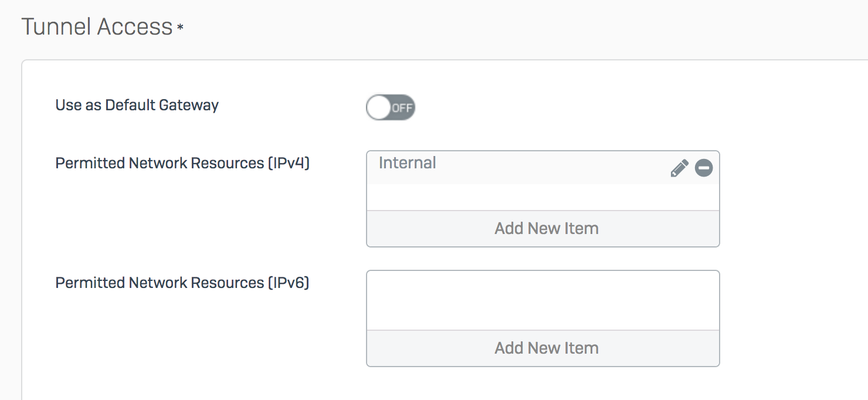868x400 pixels.
Task: Click the Tunnel Access section heading
Action: point(97,27)
